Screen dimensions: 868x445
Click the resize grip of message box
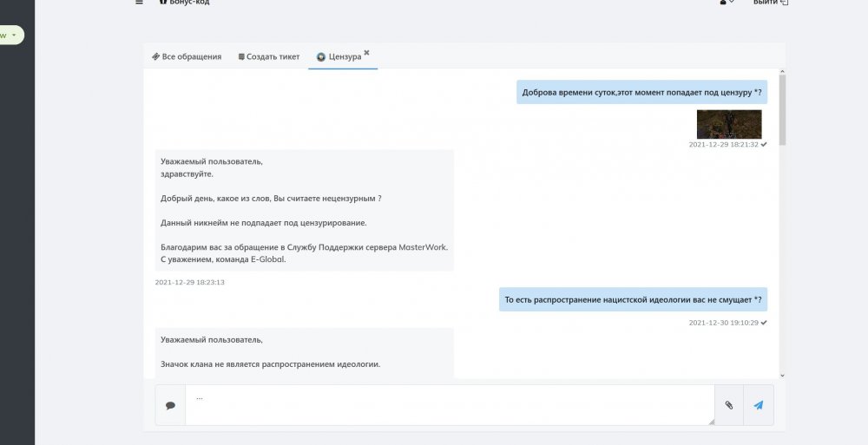712,422
